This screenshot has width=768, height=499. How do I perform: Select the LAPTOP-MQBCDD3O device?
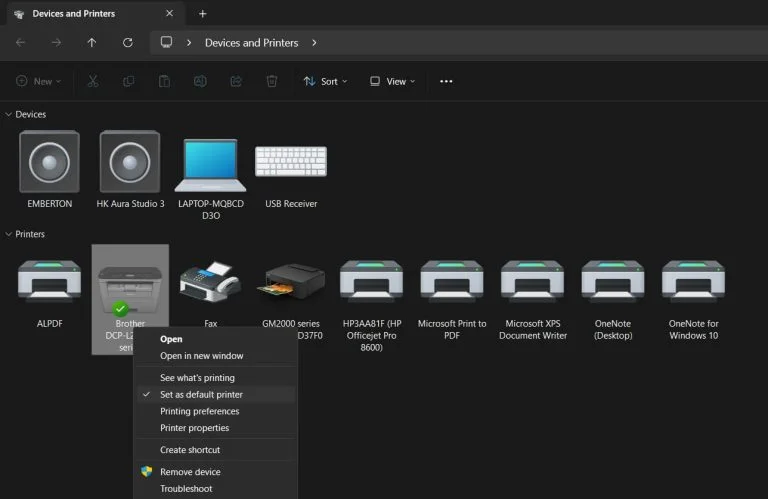(x=211, y=179)
